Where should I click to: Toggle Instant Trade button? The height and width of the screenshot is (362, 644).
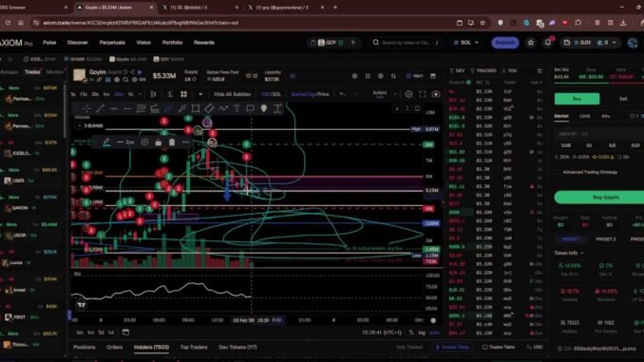pyautogui.click(x=452, y=347)
